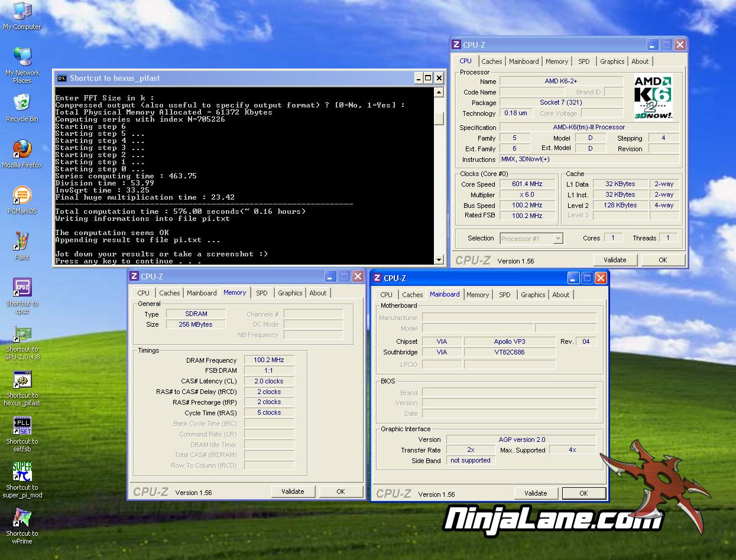
Task: Open Mainboard tab in top CPU-Z window
Action: coord(524,61)
